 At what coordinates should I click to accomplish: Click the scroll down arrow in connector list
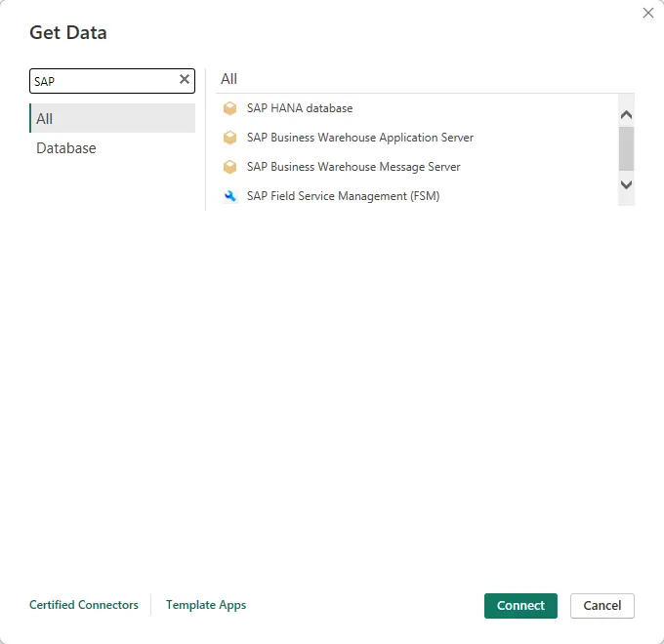(x=626, y=184)
